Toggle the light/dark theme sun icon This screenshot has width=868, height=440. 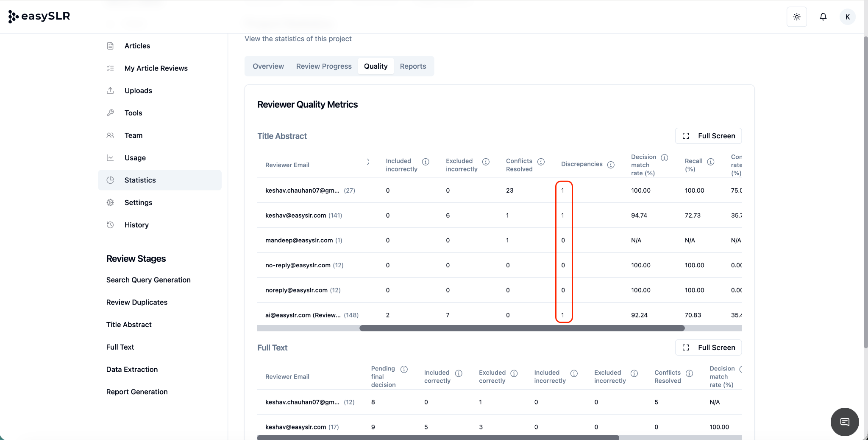point(797,17)
